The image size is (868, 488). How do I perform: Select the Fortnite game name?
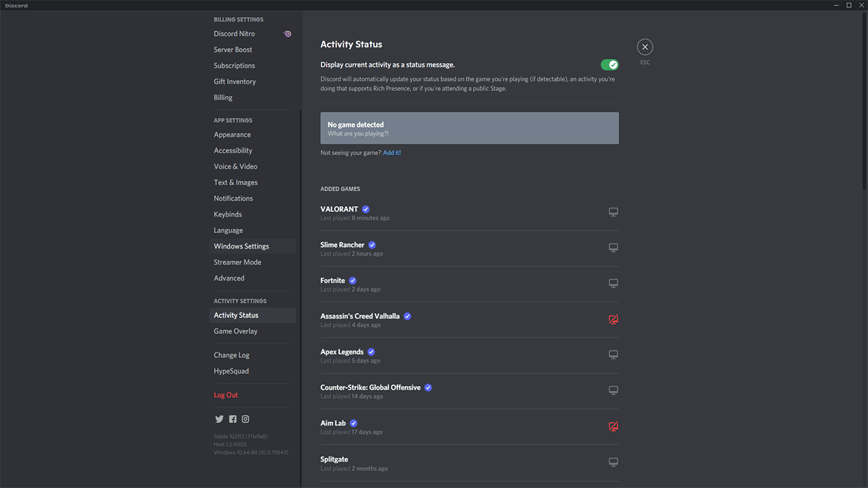point(333,281)
